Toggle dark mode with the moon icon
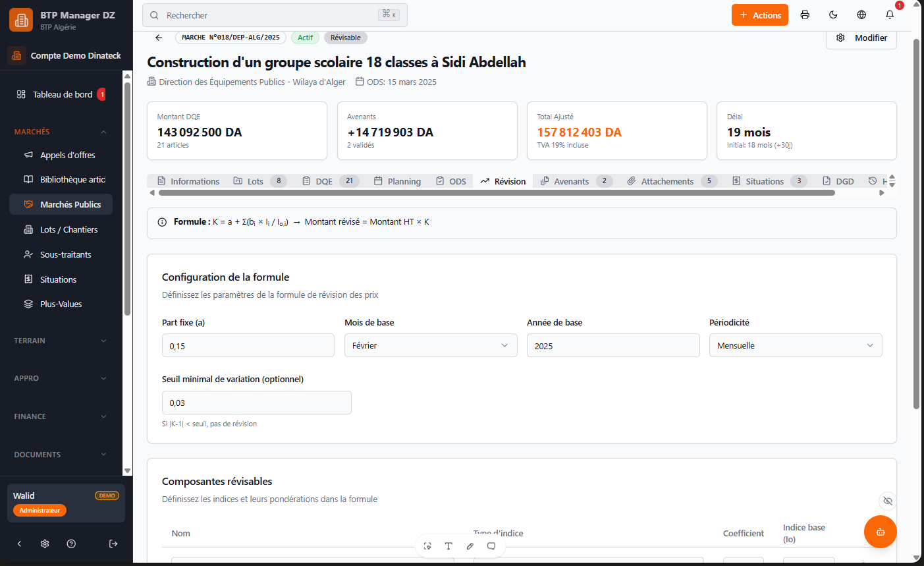Image resolution: width=924 pixels, height=566 pixels. [833, 15]
